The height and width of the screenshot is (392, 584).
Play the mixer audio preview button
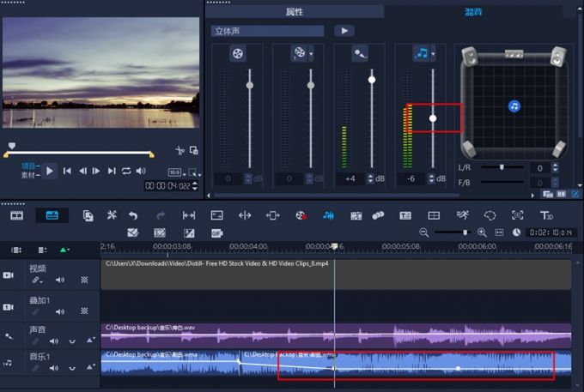(344, 31)
